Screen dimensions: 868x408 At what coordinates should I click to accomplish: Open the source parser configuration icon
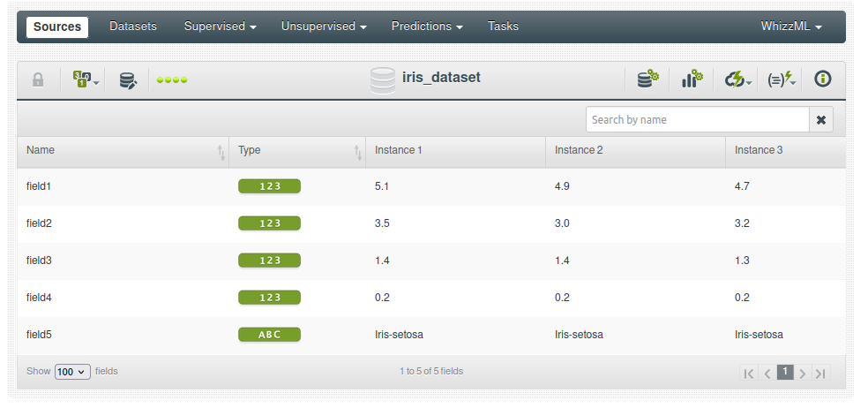[x=85, y=80]
